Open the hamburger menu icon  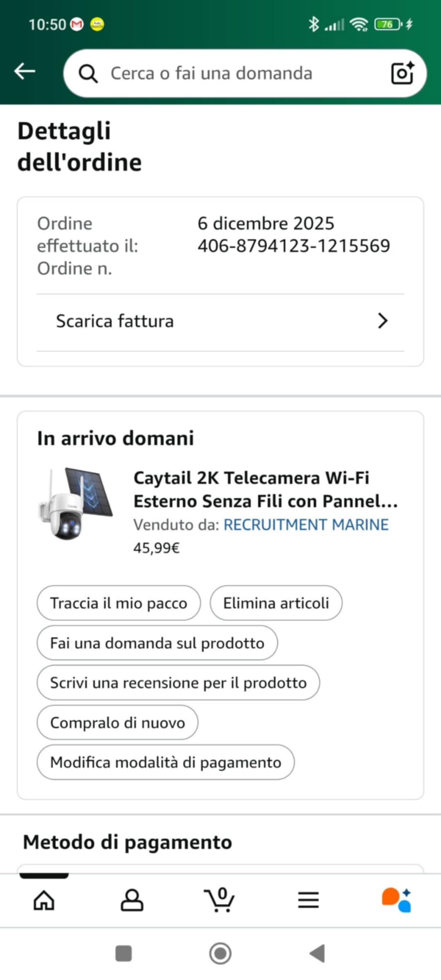click(308, 900)
